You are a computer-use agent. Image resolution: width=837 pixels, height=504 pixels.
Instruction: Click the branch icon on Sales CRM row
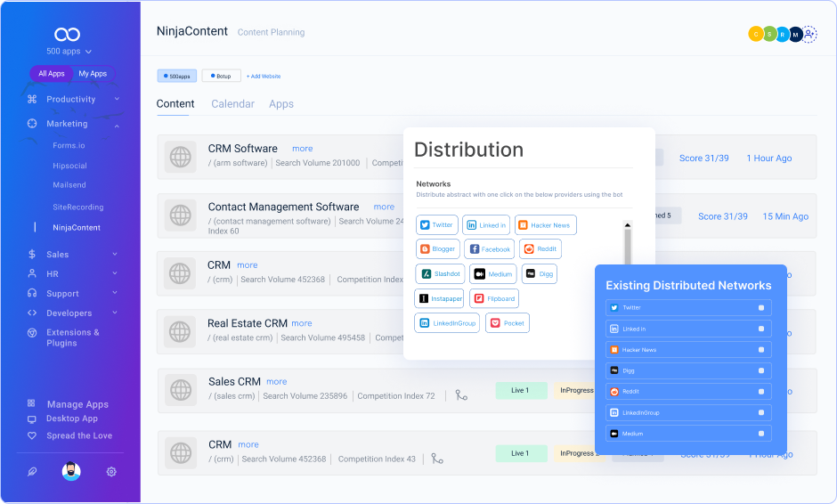point(461,395)
